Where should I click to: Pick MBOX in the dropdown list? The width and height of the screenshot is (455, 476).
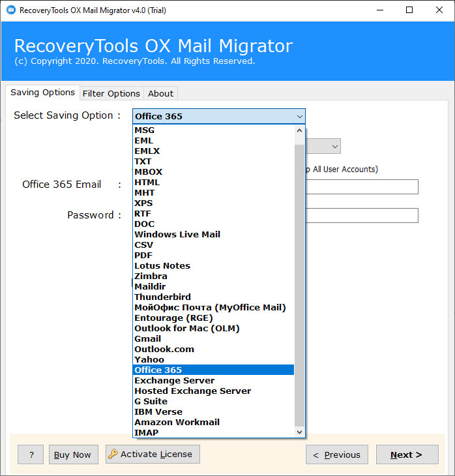click(x=214, y=172)
